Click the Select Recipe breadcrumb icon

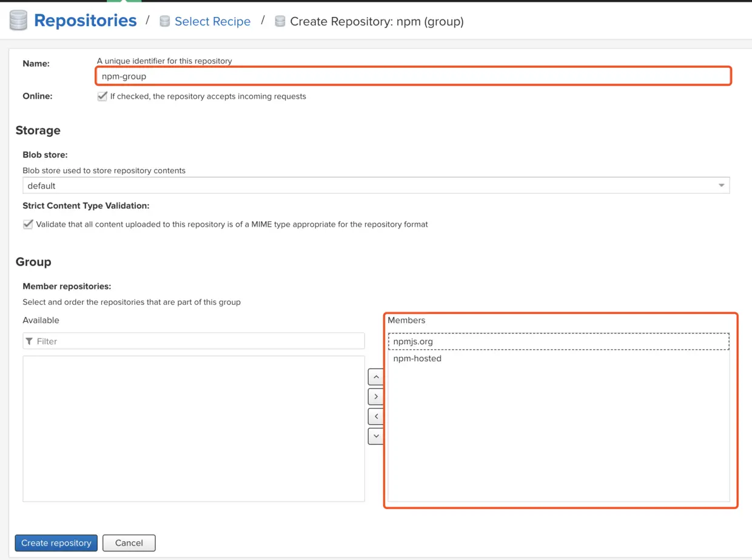click(164, 21)
